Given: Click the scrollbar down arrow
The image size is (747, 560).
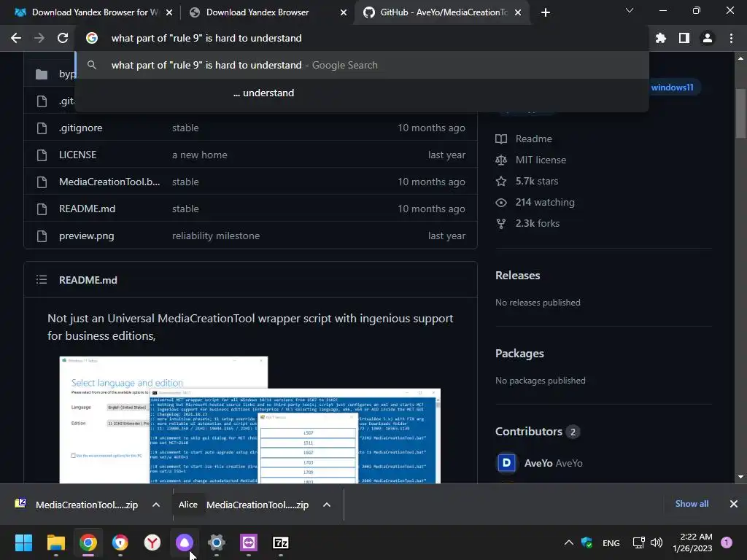Looking at the screenshot, I should 740,477.
